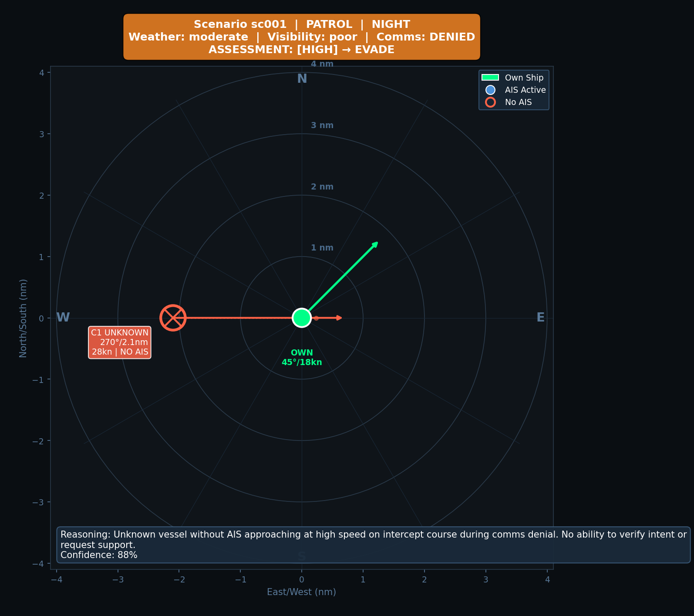Click the 'N' compass label
This screenshot has height=616, width=694.
(302, 79)
